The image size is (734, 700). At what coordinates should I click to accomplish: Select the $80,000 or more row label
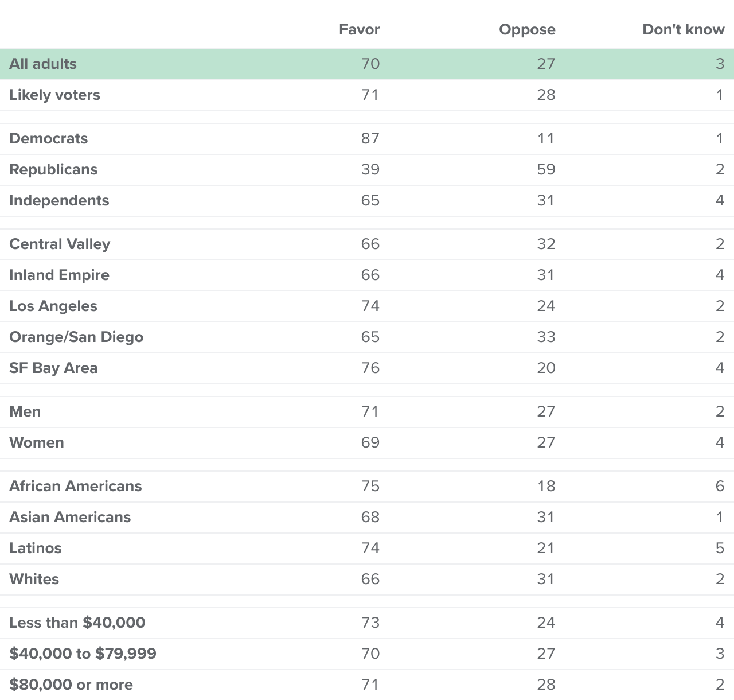point(71,685)
